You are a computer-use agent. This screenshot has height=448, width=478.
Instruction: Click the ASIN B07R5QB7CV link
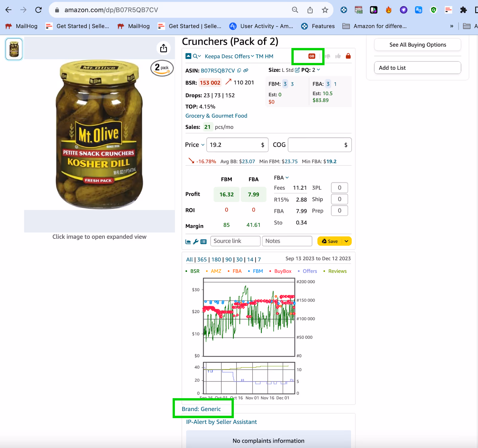[x=218, y=70]
